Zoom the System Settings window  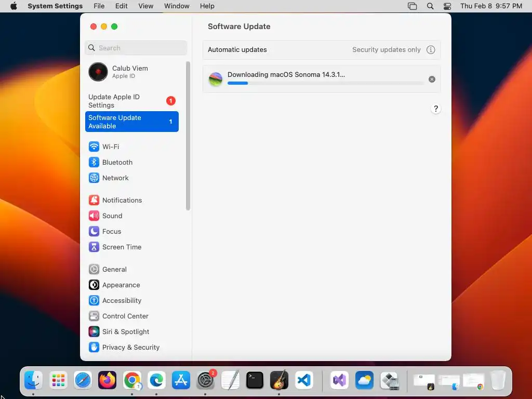tap(114, 26)
